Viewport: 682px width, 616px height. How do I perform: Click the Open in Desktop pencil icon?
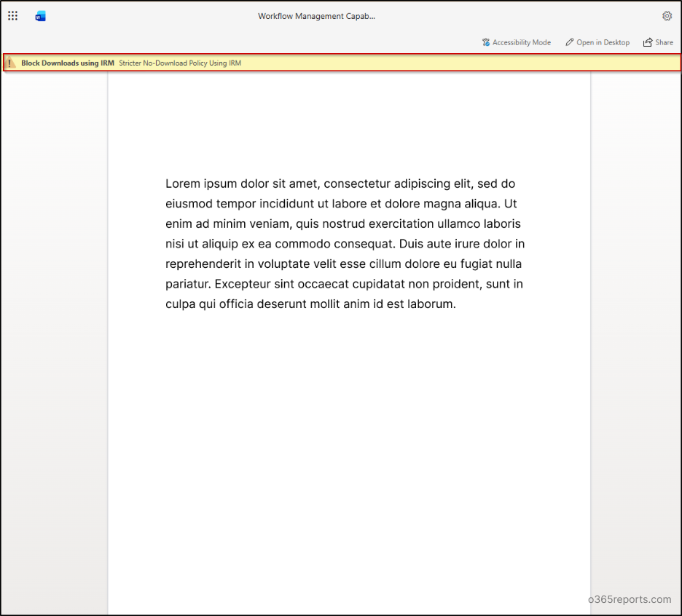[x=570, y=42]
